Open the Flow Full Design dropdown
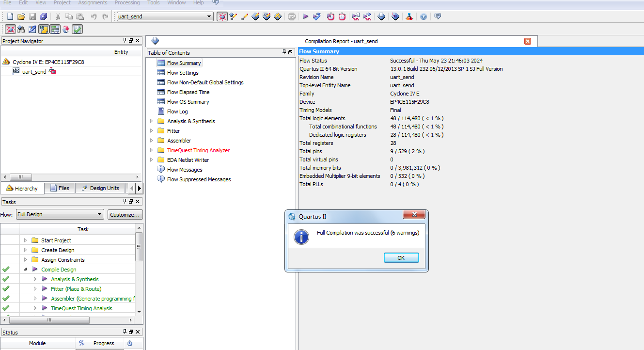 [x=60, y=214]
